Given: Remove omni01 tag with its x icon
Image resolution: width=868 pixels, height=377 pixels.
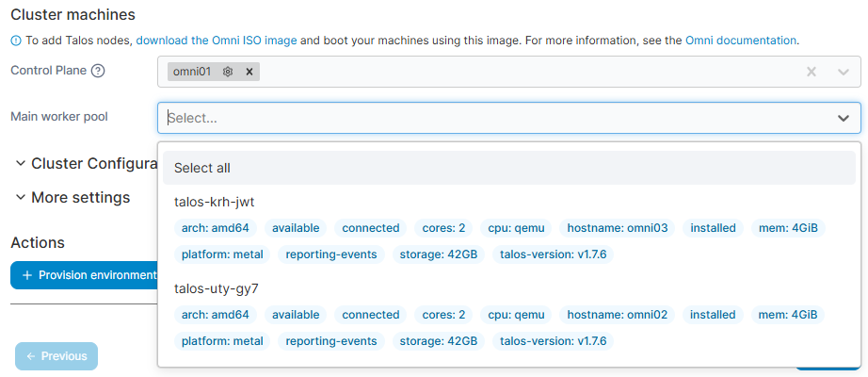Looking at the screenshot, I should [249, 72].
